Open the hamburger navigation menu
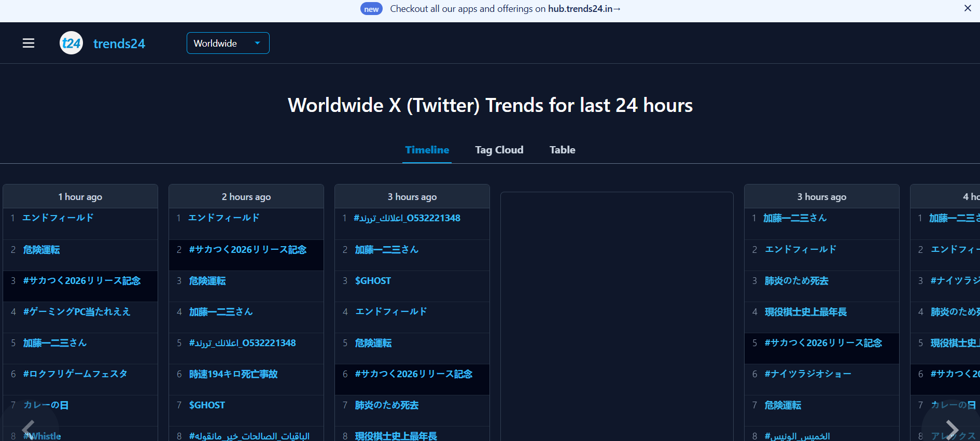 point(29,43)
